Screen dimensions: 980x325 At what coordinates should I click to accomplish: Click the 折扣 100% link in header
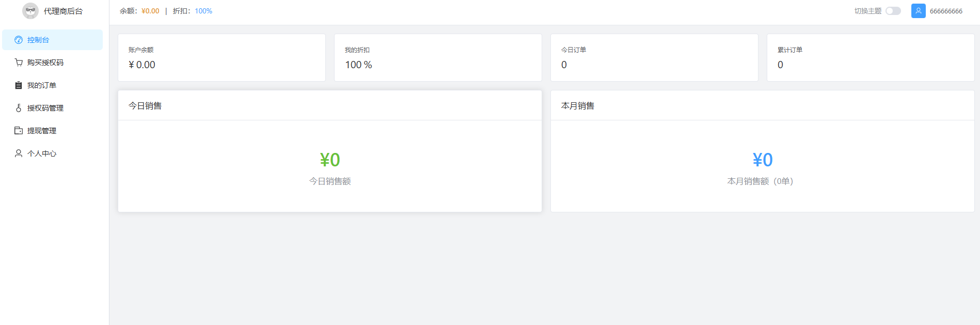(203, 10)
